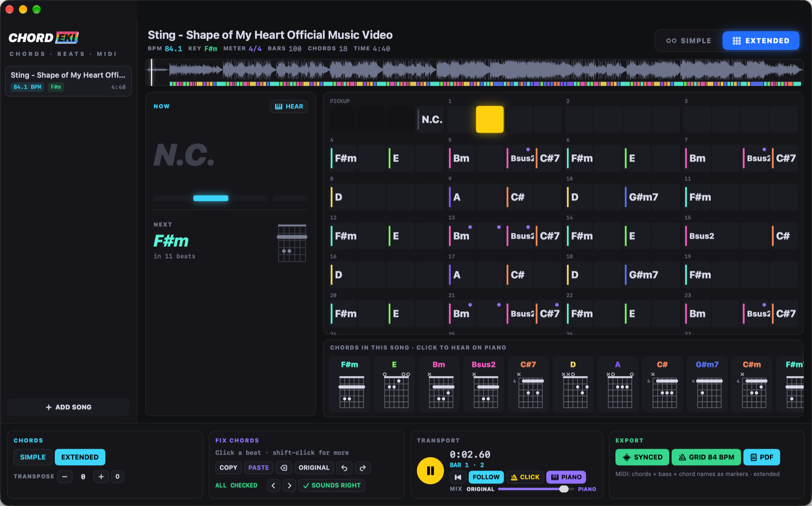
Task: Select the Sting song entry in sidebar
Action: [x=68, y=81]
